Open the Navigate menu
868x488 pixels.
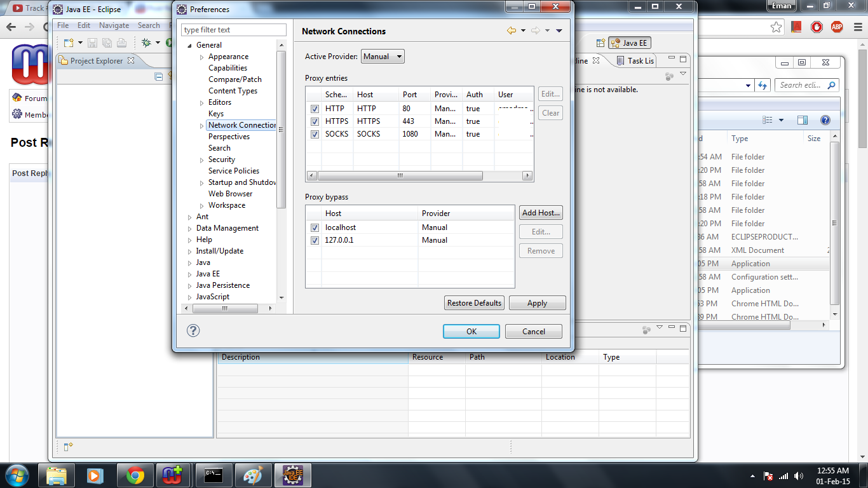pos(114,25)
